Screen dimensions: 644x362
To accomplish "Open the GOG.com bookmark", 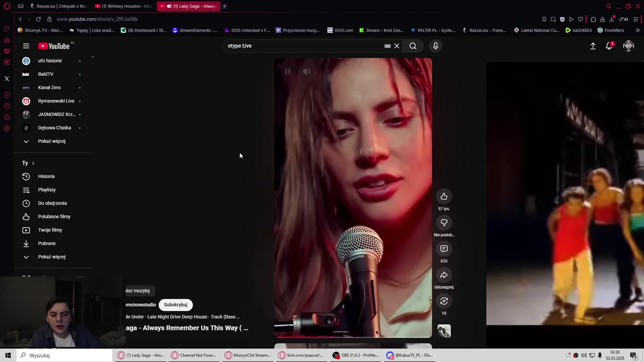I will coord(340,30).
